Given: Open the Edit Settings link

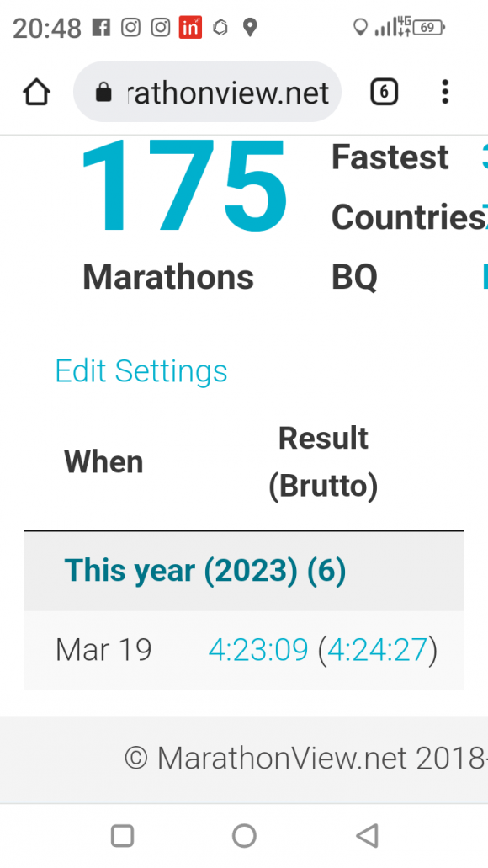Looking at the screenshot, I should click(141, 371).
